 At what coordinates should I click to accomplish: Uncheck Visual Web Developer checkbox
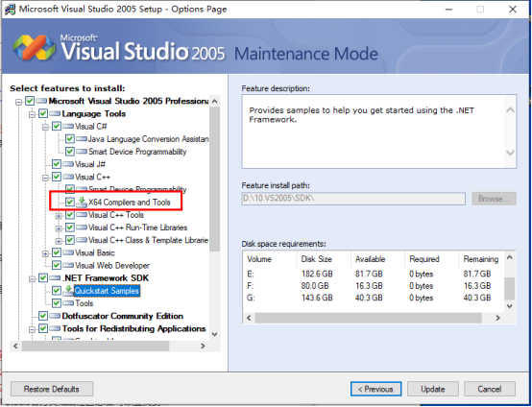point(57,265)
